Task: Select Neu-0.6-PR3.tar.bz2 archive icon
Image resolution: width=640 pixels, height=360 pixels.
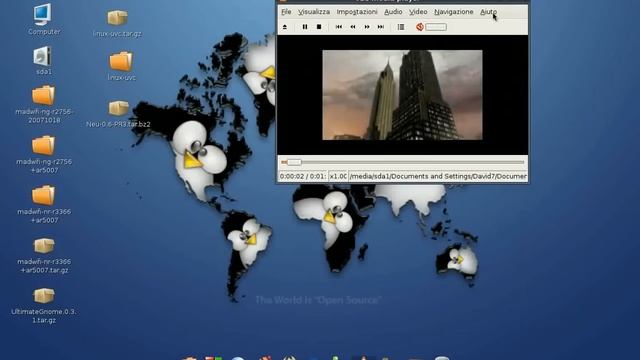Action: (118, 114)
